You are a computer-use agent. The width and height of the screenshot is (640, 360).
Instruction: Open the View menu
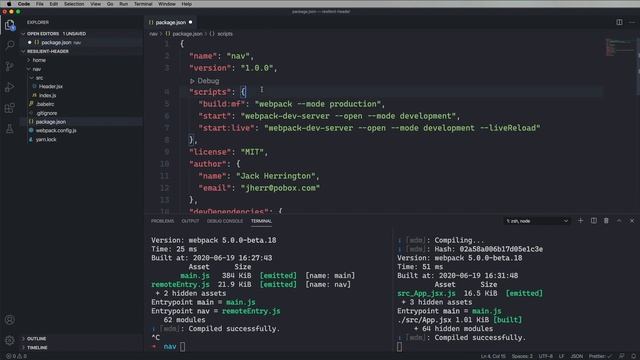(96, 4)
